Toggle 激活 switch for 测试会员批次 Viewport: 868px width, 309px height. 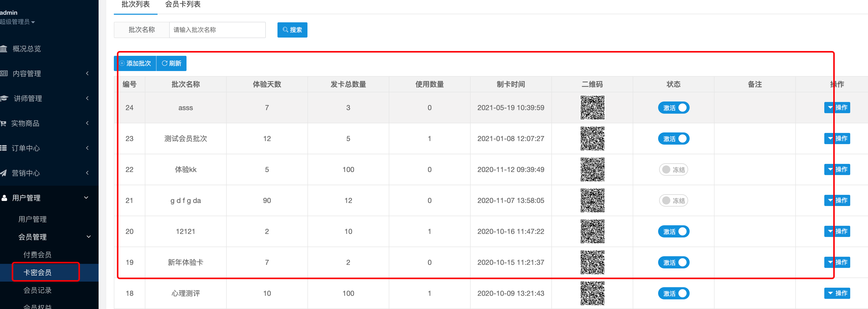pos(674,139)
